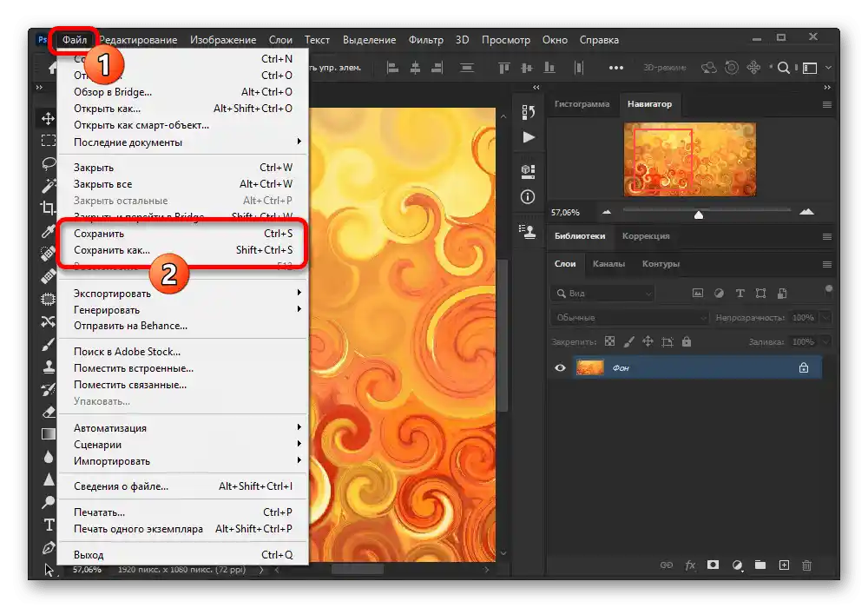Toggle lock image pixels brush icon
This screenshot has height=608, width=868.
click(628, 341)
